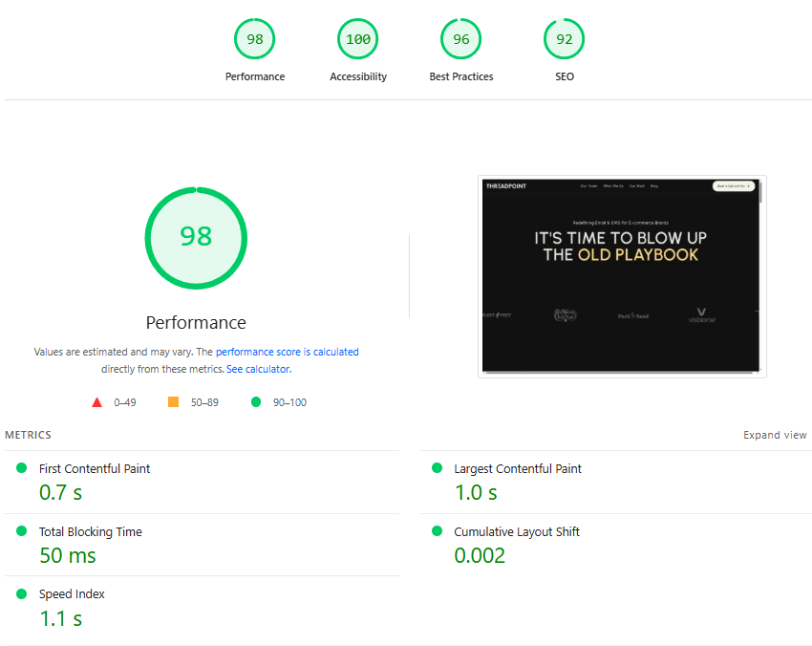
Task: Jump to the SEO gauge showing 92
Action: pos(565,39)
